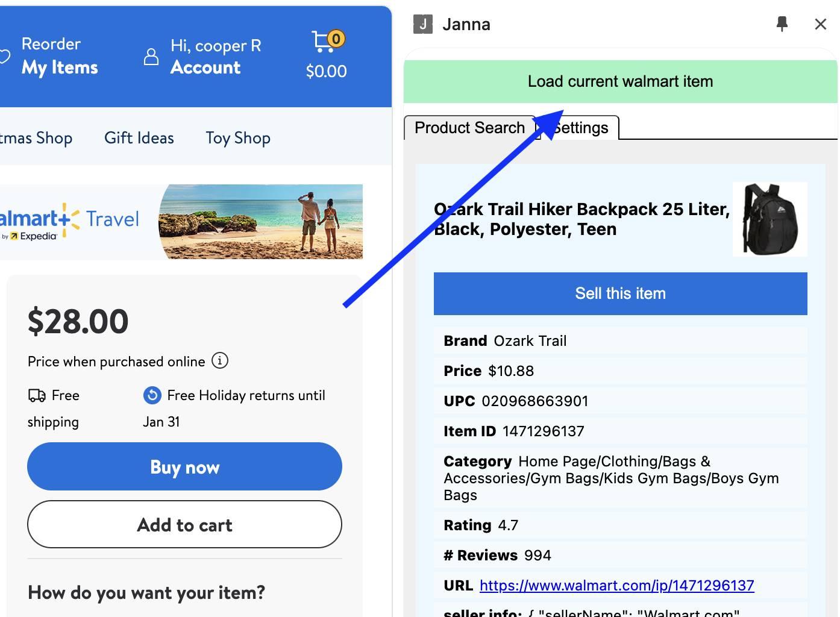Open the shopping cart icon

pyautogui.click(x=327, y=41)
